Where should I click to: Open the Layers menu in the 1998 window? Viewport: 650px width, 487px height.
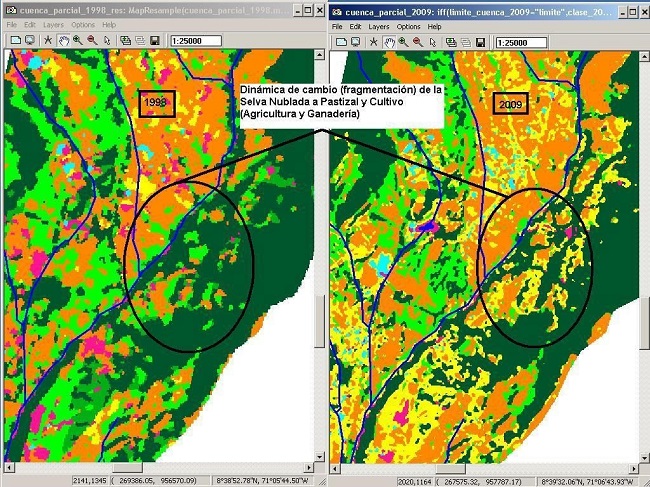56,24
